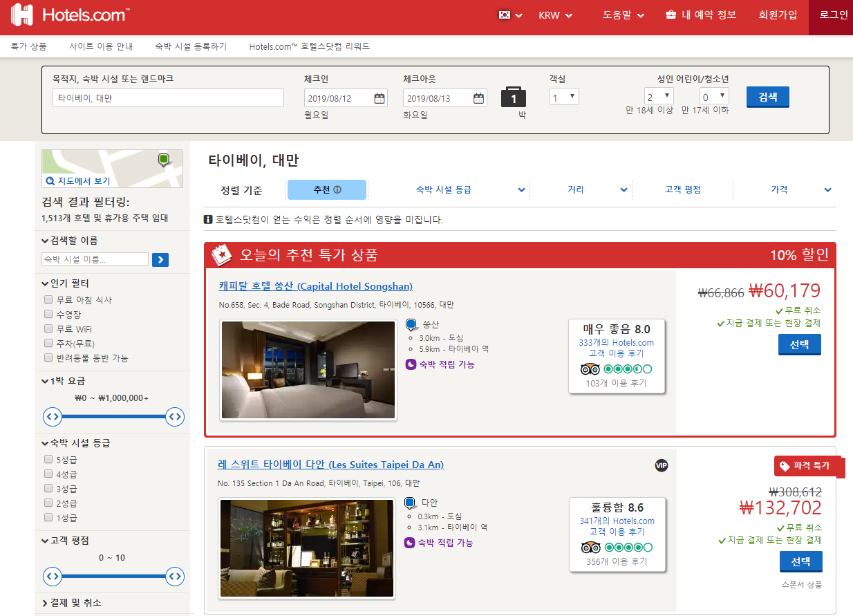Viewport: 853px width, 616px height.
Task: Click the 고객 평점 slider left handle
Action: [53, 576]
